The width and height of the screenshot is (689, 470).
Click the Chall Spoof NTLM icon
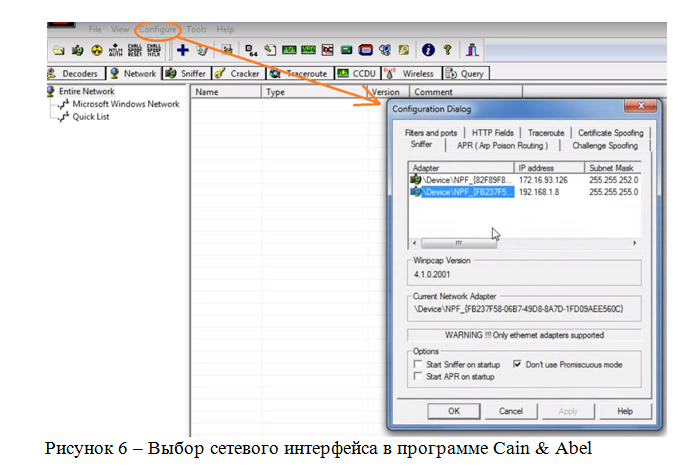[153, 50]
